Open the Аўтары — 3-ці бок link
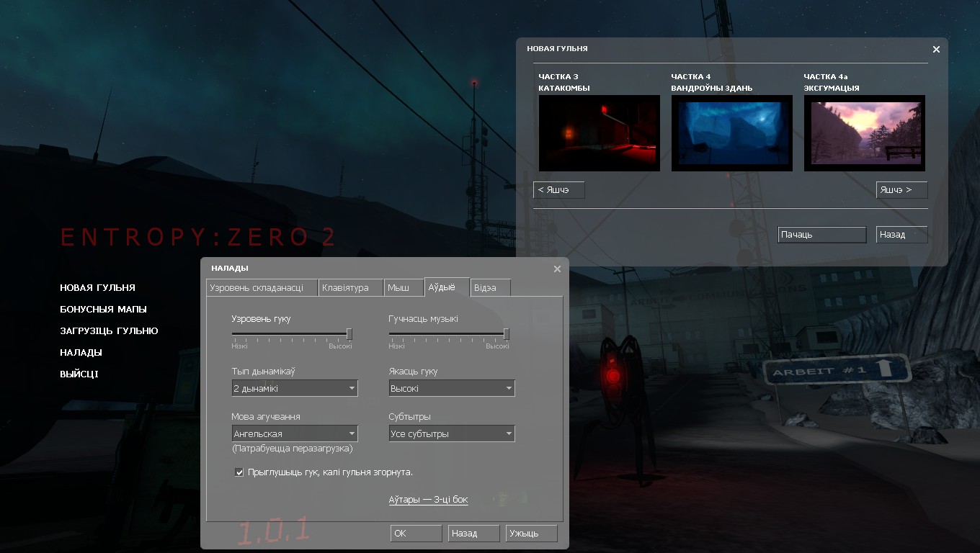Screen dimensions: 980x553 (428, 500)
